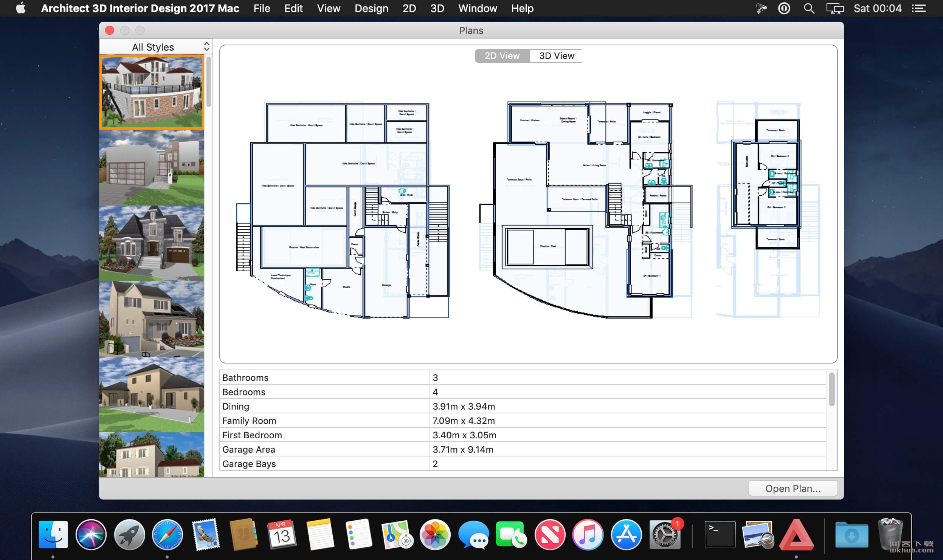
Task: Select the First Bedroom row
Action: 523,435
